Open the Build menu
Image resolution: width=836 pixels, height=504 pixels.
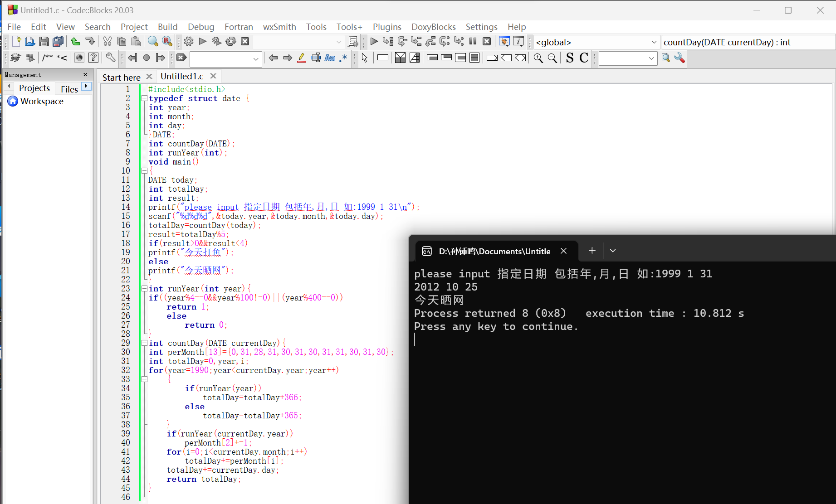pyautogui.click(x=167, y=27)
